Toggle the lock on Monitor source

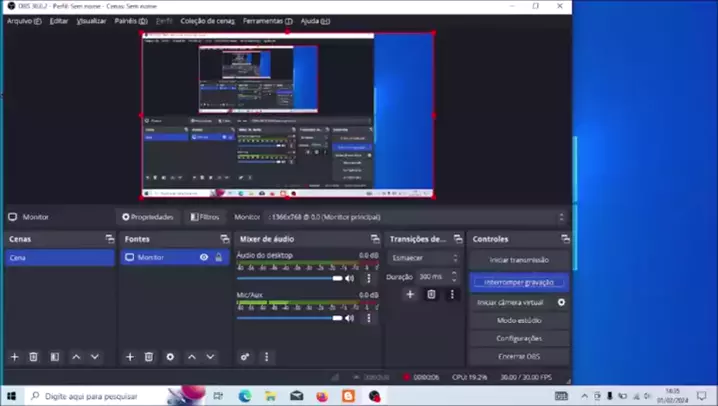point(219,258)
